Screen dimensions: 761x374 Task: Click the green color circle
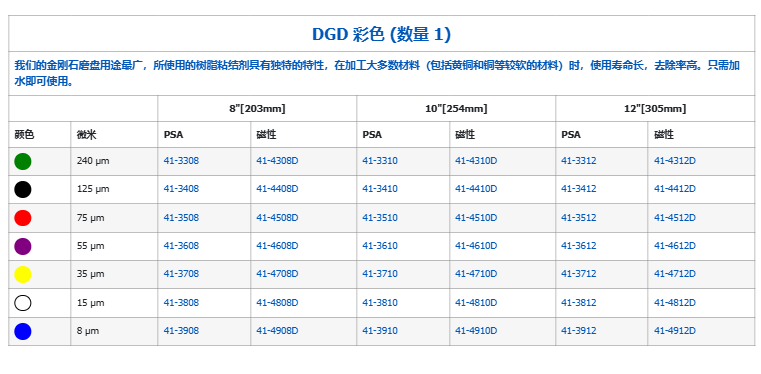(x=23, y=162)
